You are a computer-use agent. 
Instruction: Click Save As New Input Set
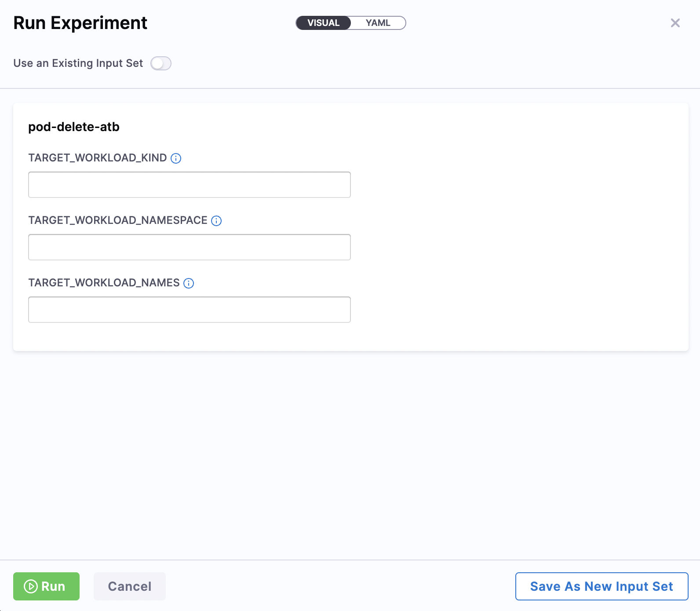coord(601,586)
